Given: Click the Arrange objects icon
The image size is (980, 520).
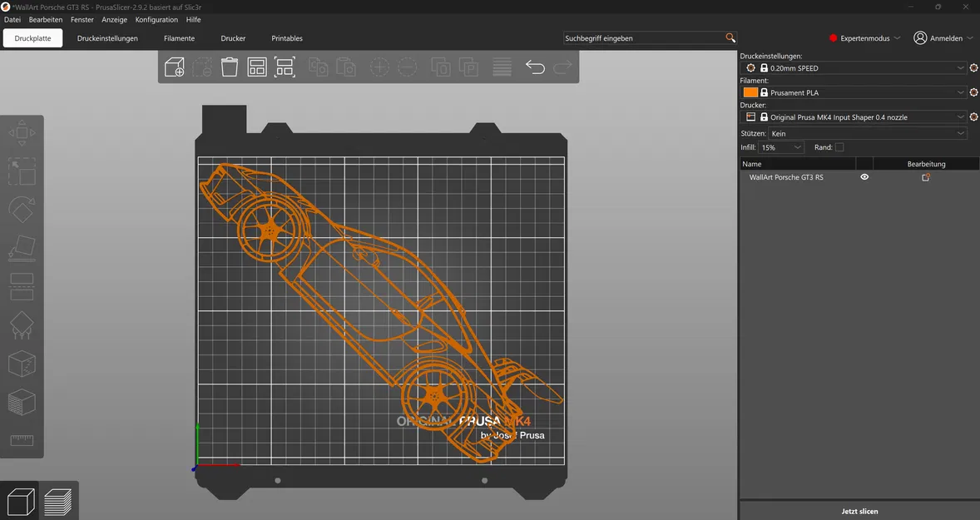Looking at the screenshot, I should click(257, 67).
